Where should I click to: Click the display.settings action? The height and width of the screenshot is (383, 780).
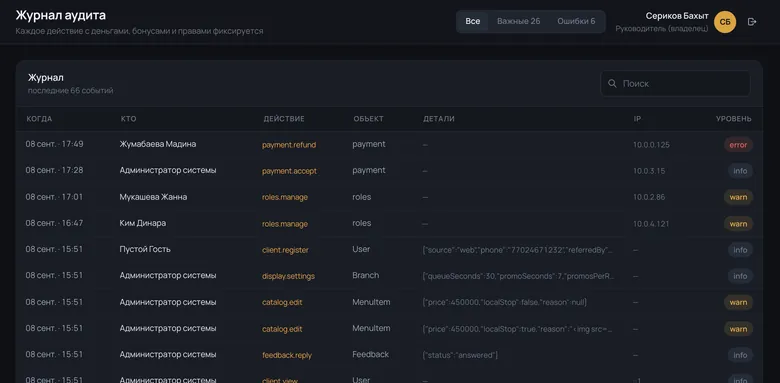coord(289,276)
